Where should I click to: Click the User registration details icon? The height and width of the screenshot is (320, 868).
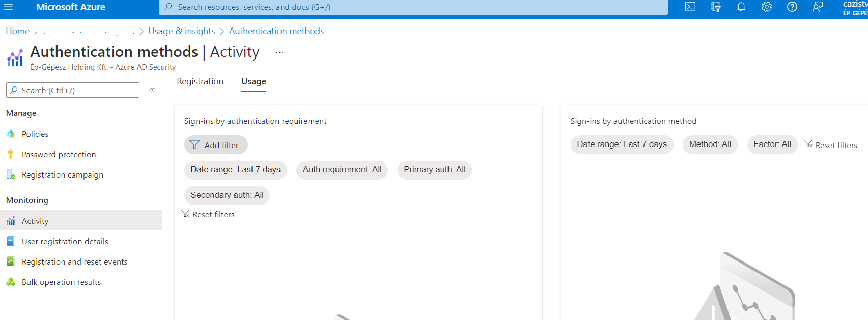point(11,241)
